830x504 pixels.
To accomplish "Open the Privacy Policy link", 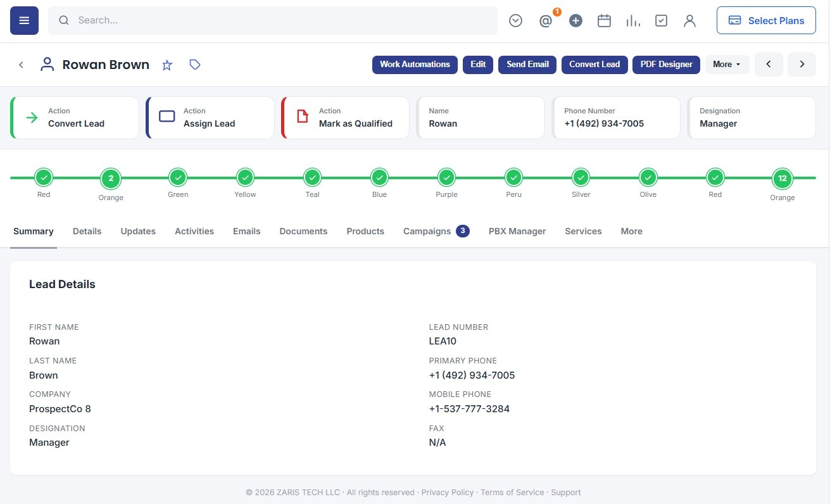I will coord(447,492).
